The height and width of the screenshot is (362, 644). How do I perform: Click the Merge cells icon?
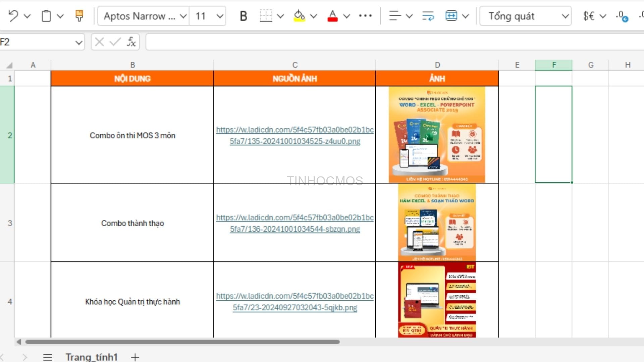[451, 16]
